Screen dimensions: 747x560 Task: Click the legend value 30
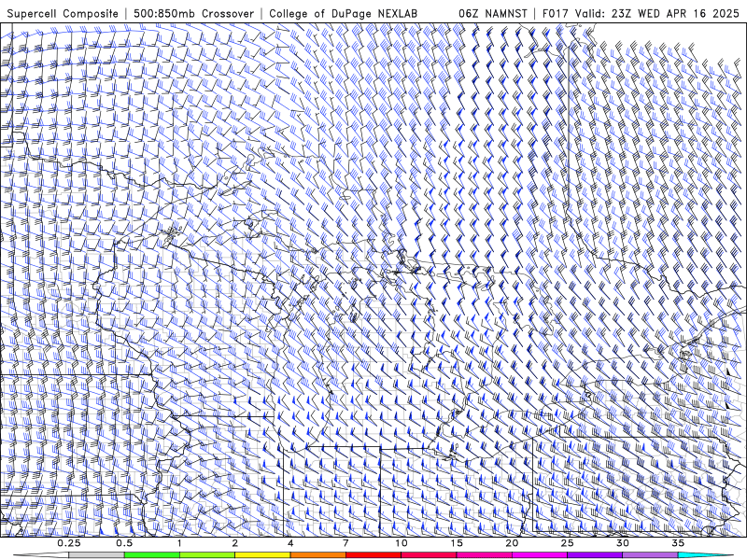623,543
